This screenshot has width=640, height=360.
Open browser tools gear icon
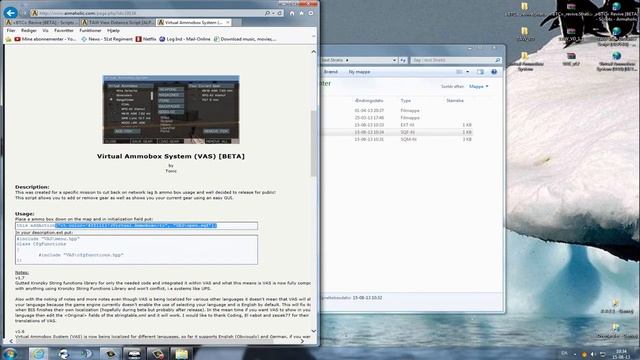tap(311, 13)
